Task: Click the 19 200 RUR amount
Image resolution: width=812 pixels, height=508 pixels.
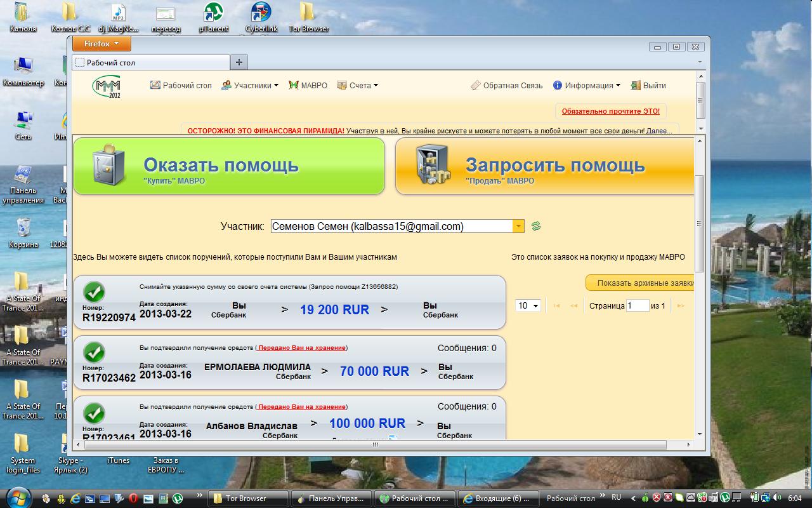Action: 334,310
